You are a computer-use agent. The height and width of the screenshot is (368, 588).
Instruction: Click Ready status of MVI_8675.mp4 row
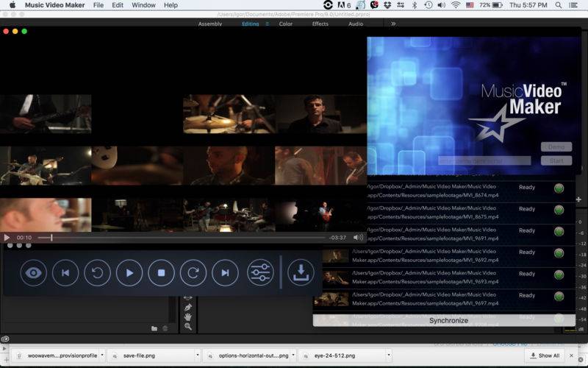click(527, 209)
